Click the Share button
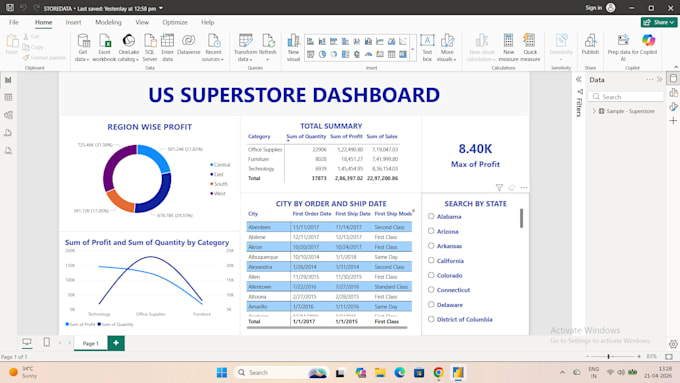 [659, 22]
